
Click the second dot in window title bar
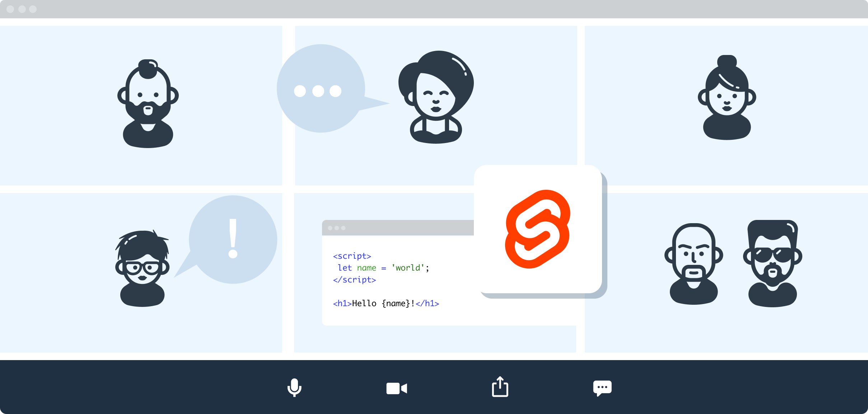click(22, 9)
